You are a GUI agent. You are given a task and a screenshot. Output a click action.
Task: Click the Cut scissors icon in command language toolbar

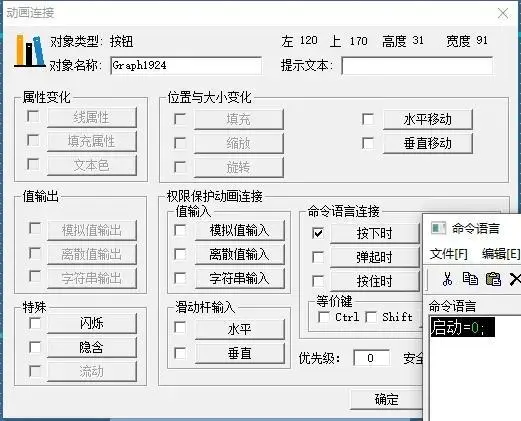[447, 279]
